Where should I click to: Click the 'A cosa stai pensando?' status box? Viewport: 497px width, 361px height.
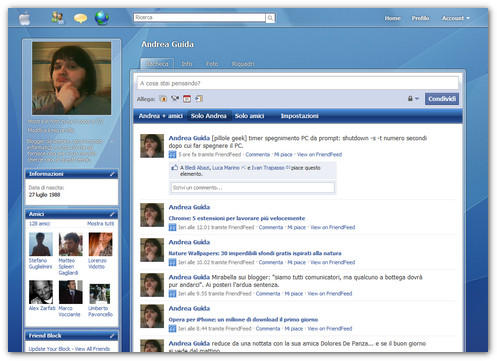click(x=298, y=83)
